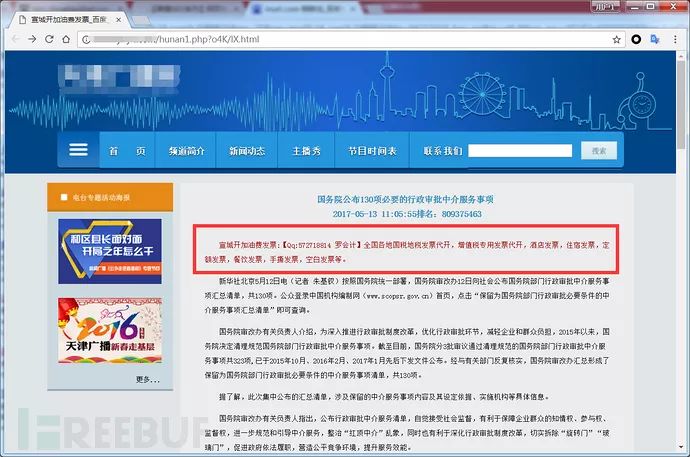Click the site info icon in the address bar

point(86,40)
